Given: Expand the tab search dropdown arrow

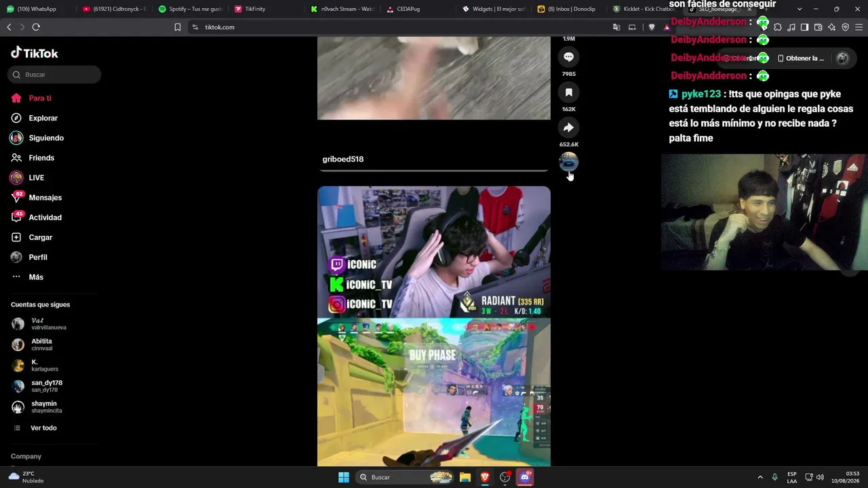Looking at the screenshot, I should [800, 9].
